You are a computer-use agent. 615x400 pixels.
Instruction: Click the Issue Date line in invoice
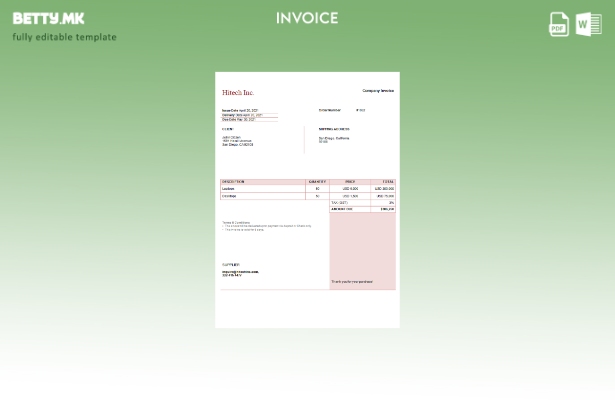coord(240,110)
